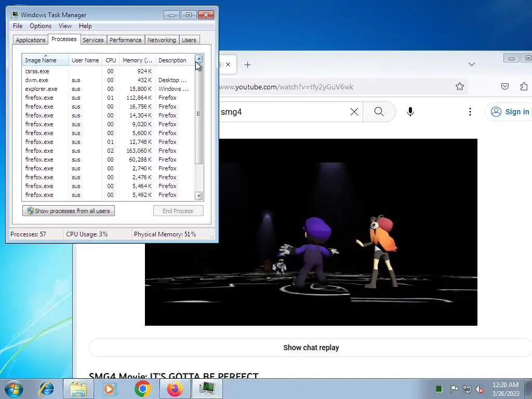Open network tray icon
Screen dimensions: 532x399
(467, 389)
